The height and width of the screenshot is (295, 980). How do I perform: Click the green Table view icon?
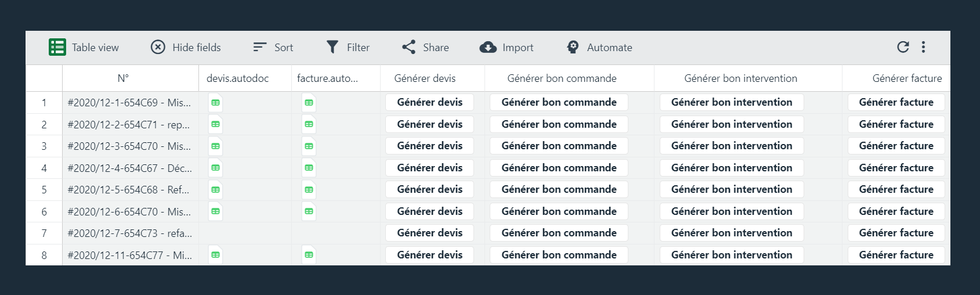[57, 47]
